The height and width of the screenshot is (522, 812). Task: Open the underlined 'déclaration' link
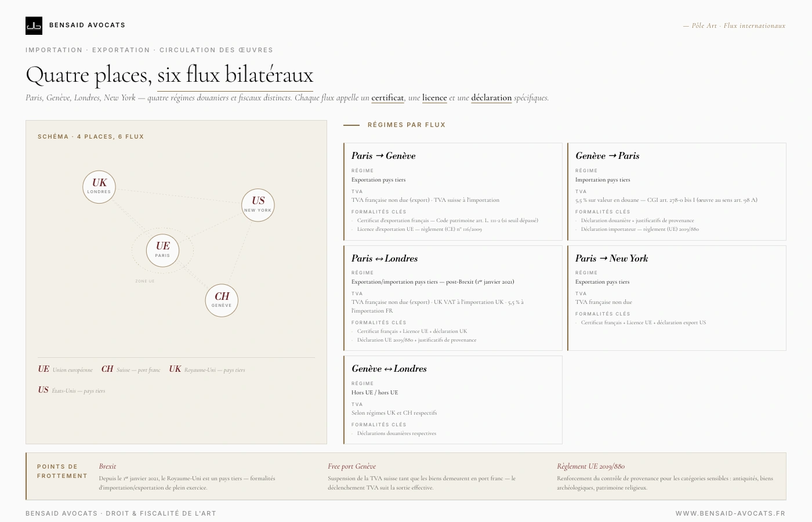(491, 98)
